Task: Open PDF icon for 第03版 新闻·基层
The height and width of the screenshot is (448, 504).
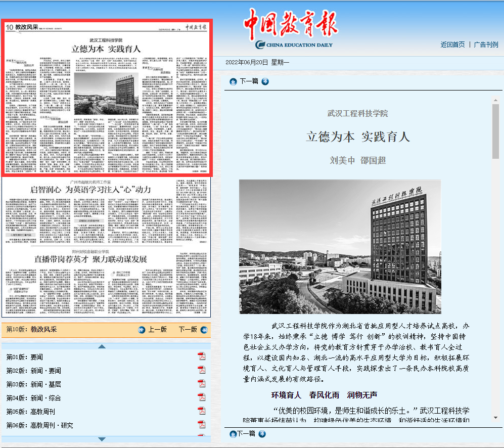Action: [202, 384]
